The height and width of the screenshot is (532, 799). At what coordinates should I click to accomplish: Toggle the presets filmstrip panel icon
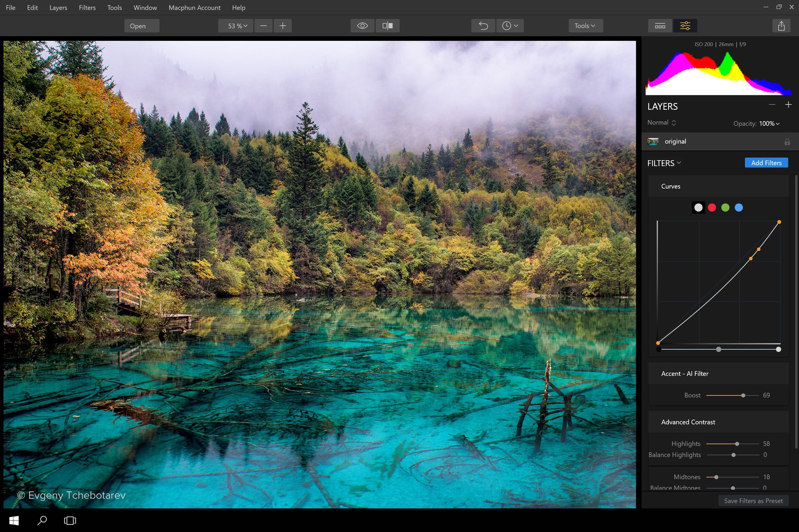tap(660, 26)
